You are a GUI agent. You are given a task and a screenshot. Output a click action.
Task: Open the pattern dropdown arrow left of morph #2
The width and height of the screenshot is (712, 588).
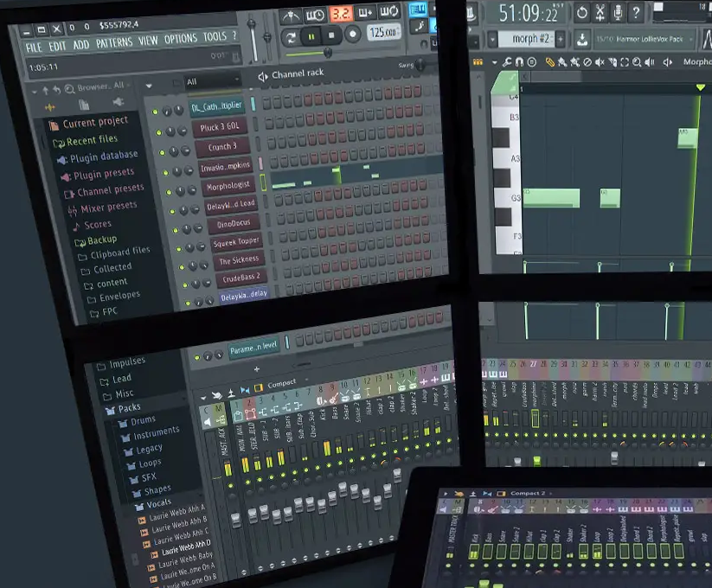[491, 40]
